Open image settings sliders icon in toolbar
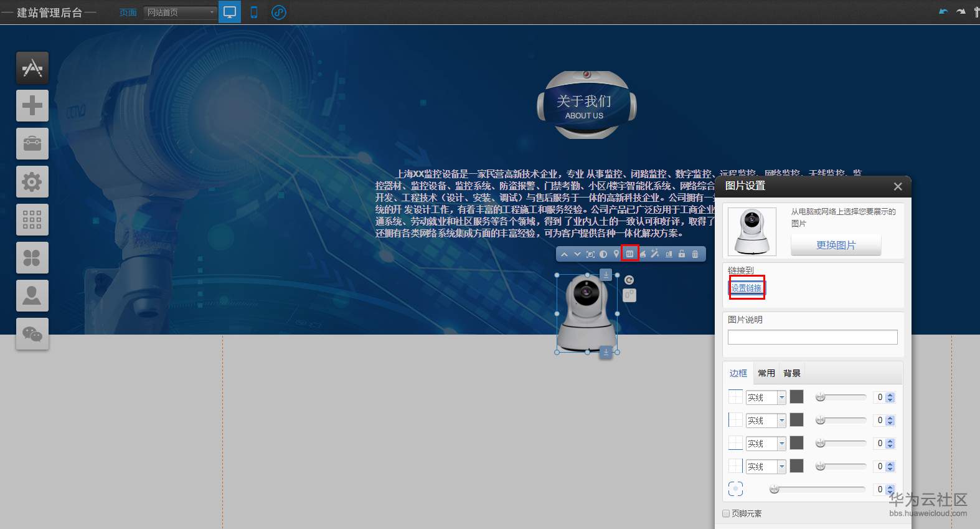 click(629, 254)
